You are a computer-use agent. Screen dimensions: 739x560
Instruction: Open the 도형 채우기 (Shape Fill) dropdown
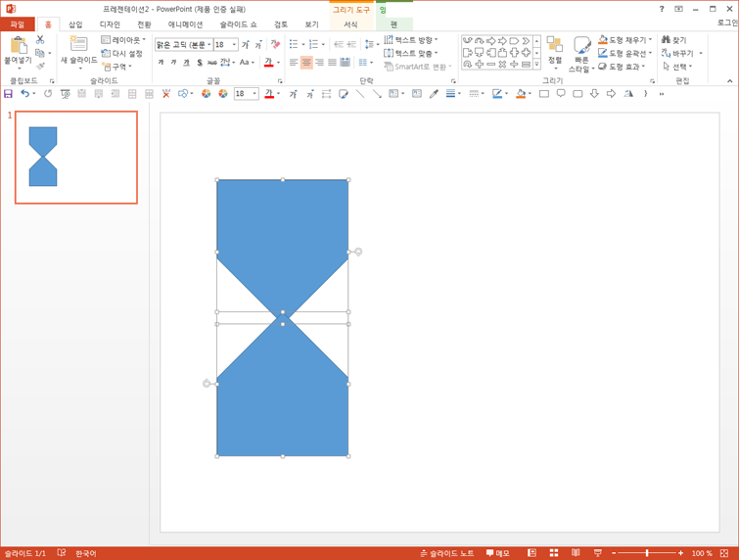624,40
